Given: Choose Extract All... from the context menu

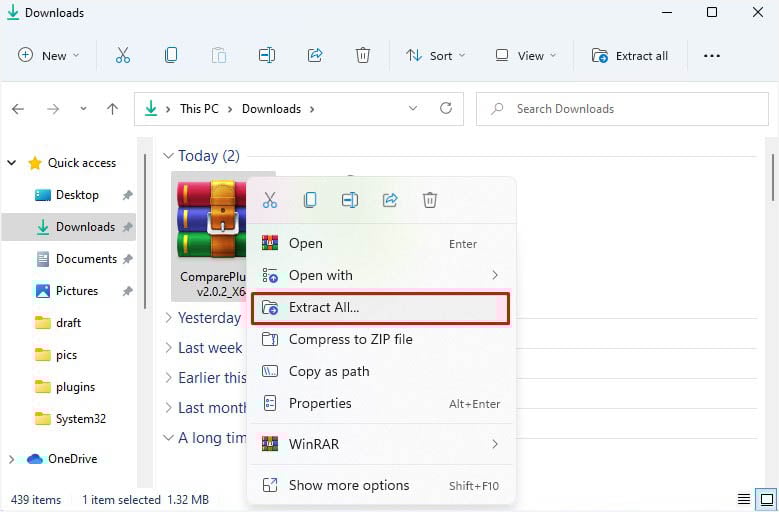Looking at the screenshot, I should [381, 308].
